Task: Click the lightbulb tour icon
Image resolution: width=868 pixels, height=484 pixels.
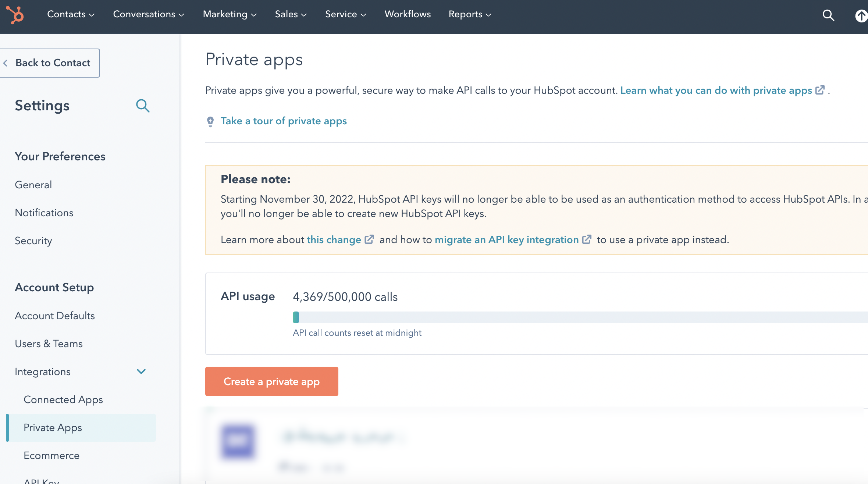Action: 210,121
